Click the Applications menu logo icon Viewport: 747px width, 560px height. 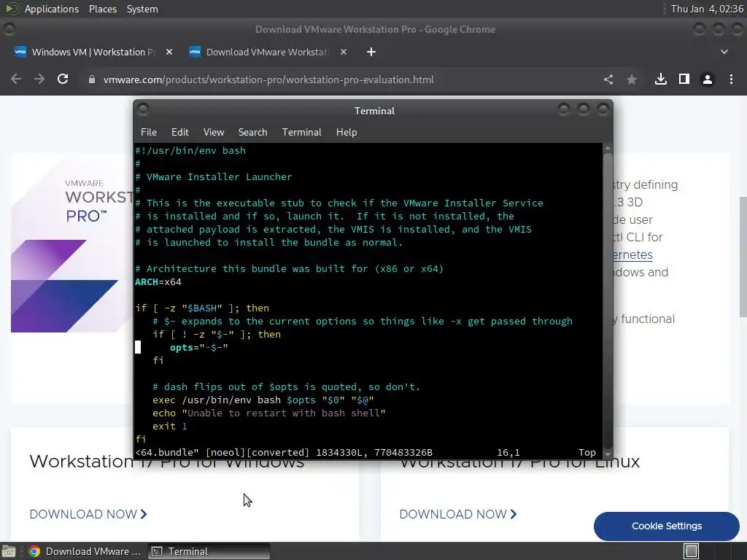(12, 9)
